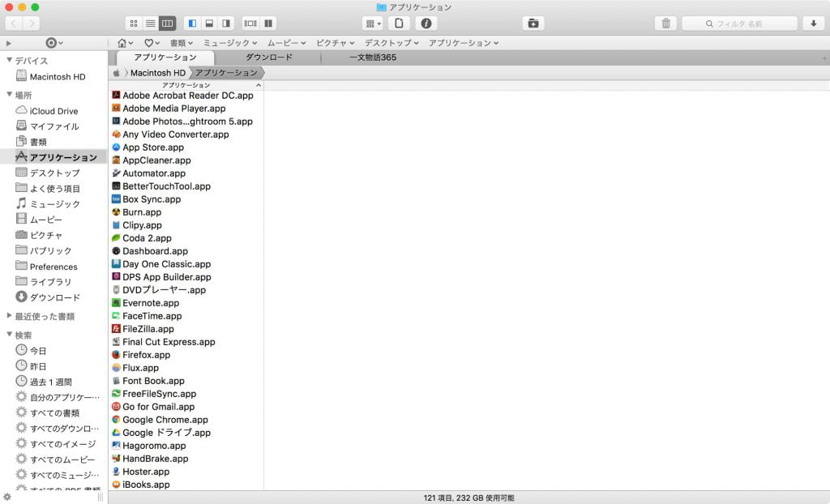Switch to the 一文物語365 tab
This screenshot has width=830, height=504.
pos(373,58)
